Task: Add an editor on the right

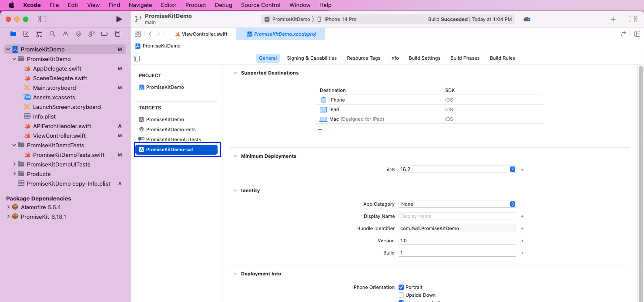Action: click(x=637, y=34)
